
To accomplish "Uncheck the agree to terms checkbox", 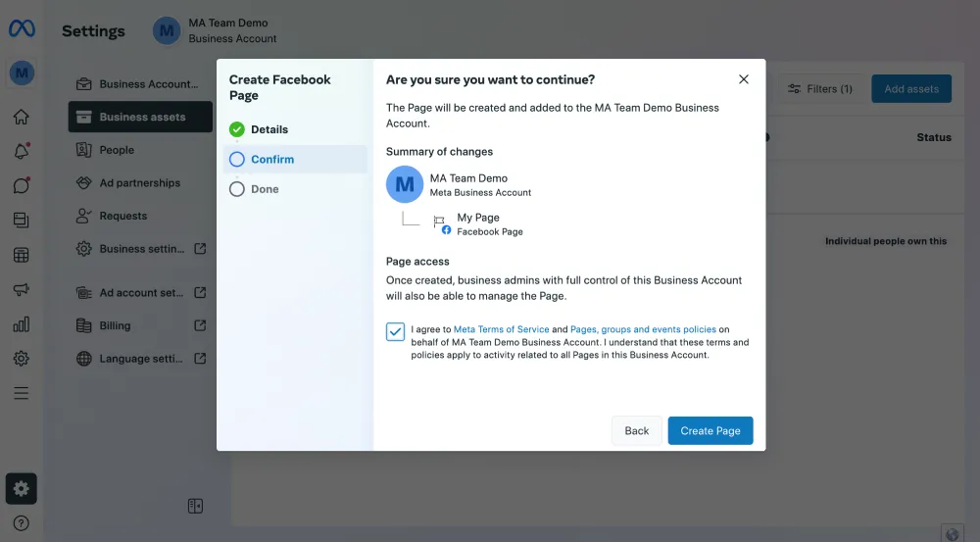I will coord(395,331).
